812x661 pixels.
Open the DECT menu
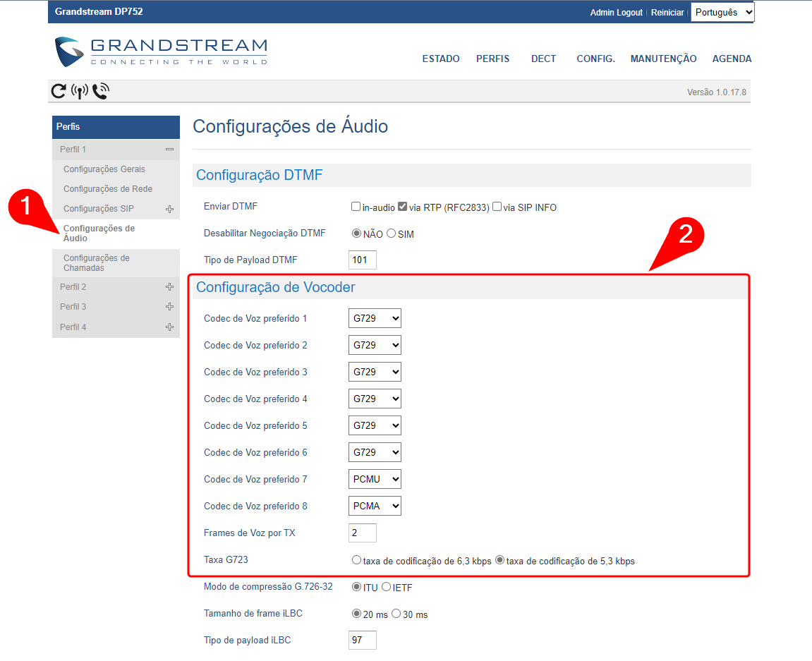pos(543,59)
